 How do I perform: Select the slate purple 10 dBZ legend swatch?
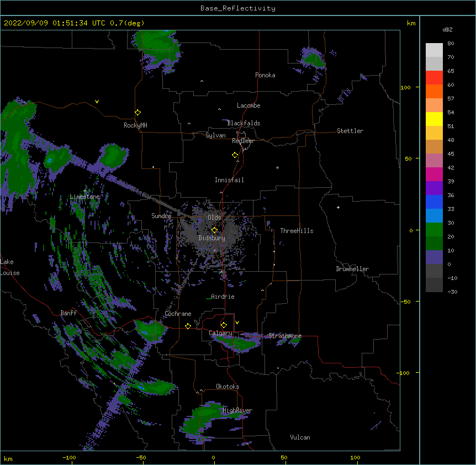434,257
